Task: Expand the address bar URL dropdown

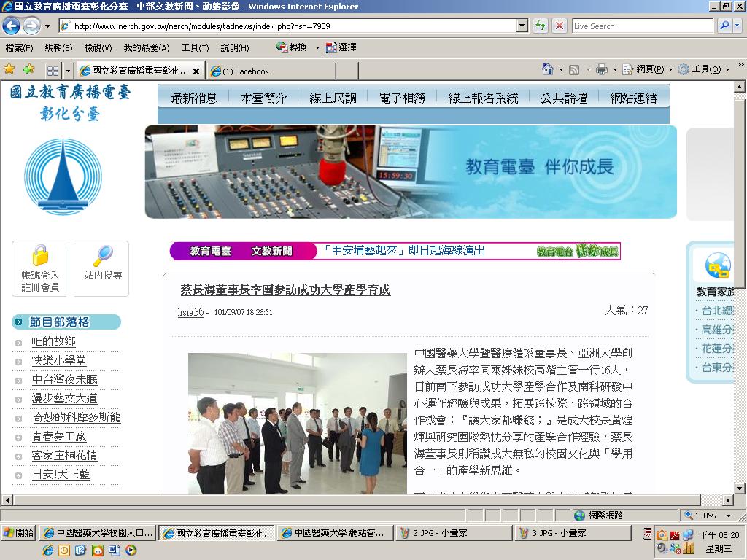Action: coord(522,26)
